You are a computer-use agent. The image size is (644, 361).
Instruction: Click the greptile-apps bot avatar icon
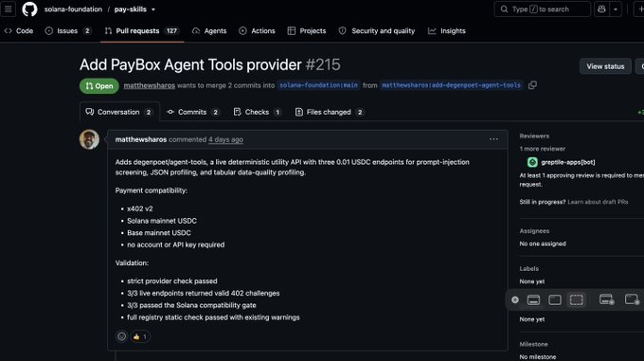point(532,162)
